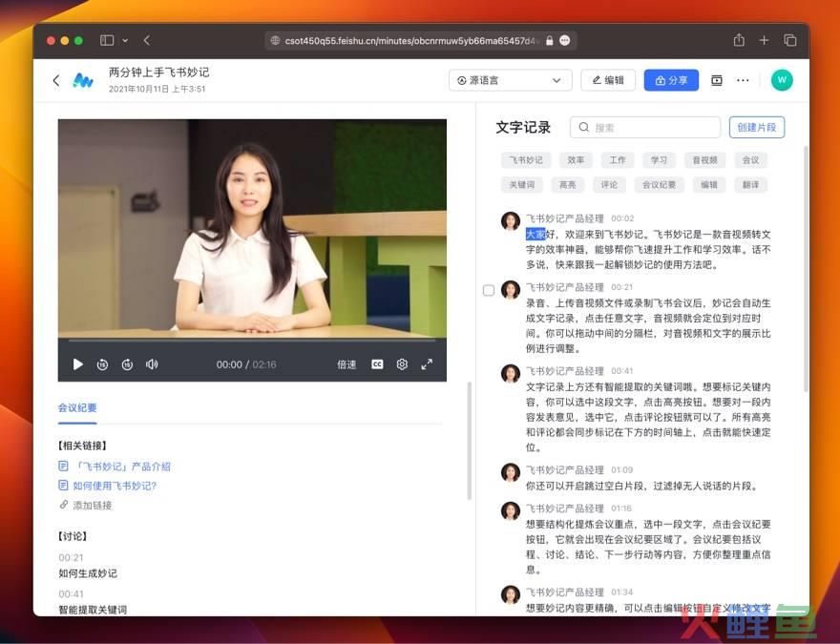This screenshot has height=644, width=840.
Task: Select the 飞书妙记 keyword tag
Action: pos(526,160)
